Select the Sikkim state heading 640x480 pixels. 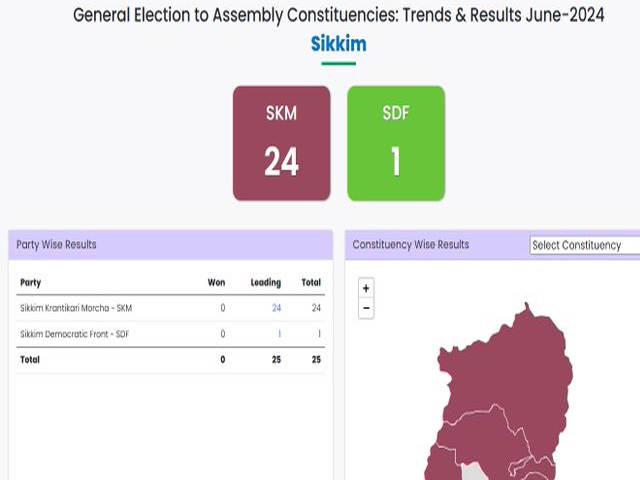click(x=338, y=43)
